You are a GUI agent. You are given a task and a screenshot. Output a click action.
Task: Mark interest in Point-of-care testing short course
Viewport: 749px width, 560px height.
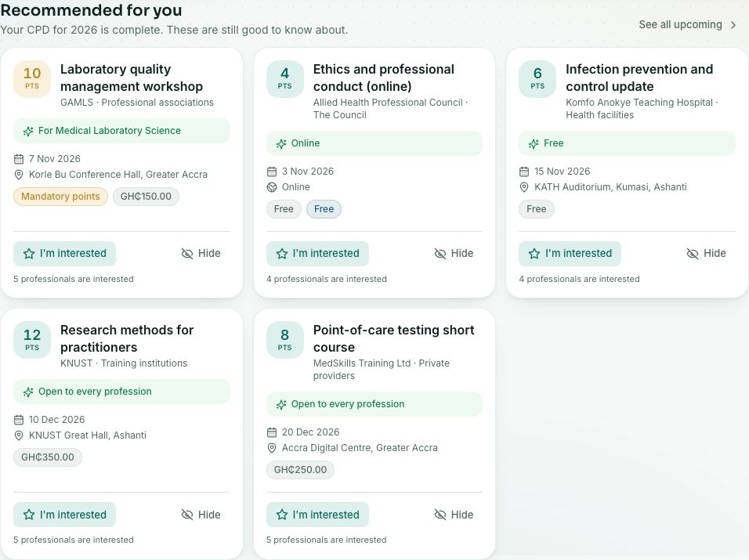(x=317, y=515)
